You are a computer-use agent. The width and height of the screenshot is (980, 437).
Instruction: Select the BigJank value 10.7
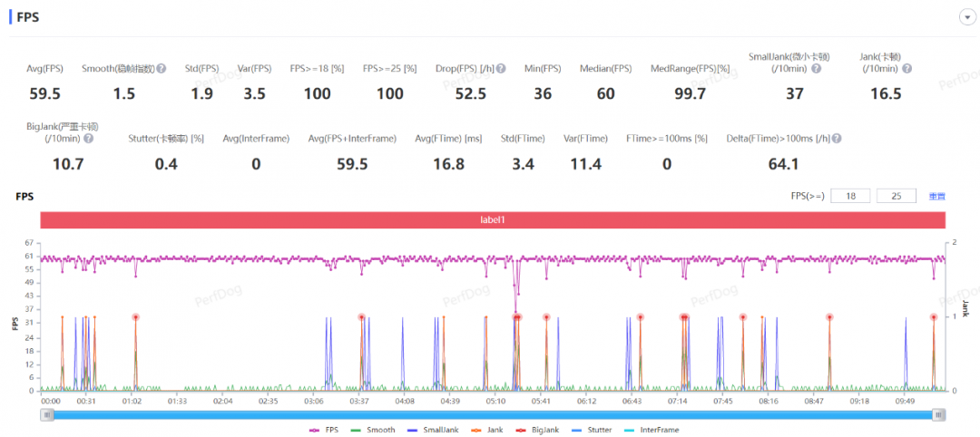pos(68,164)
